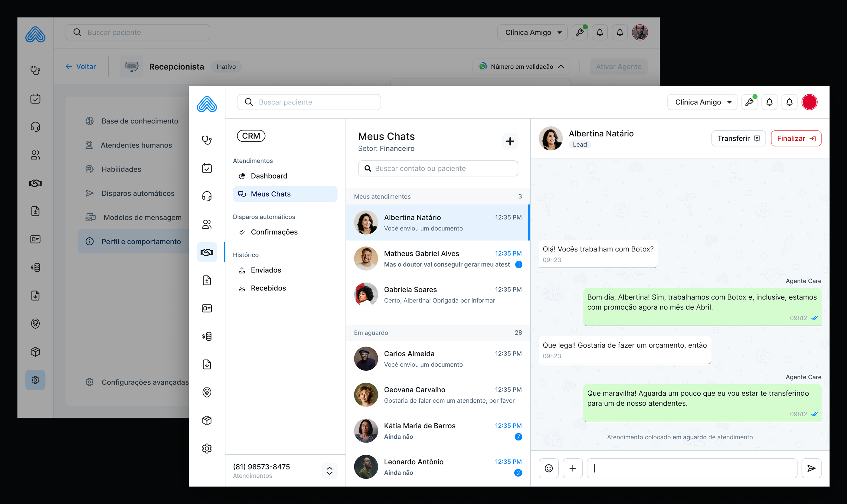Open the calendar check icon in front sidebar
This screenshot has width=847, height=504.
[x=207, y=168]
